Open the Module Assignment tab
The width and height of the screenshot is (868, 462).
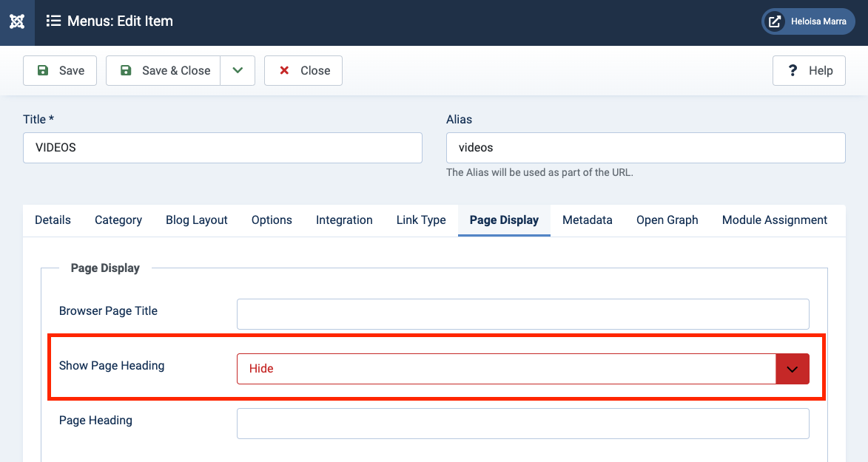(x=775, y=220)
